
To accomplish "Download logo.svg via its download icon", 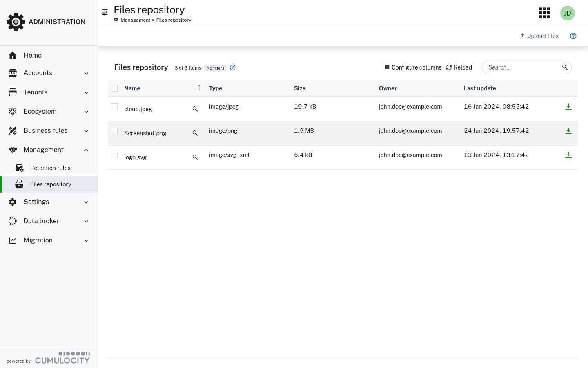I will pos(568,155).
